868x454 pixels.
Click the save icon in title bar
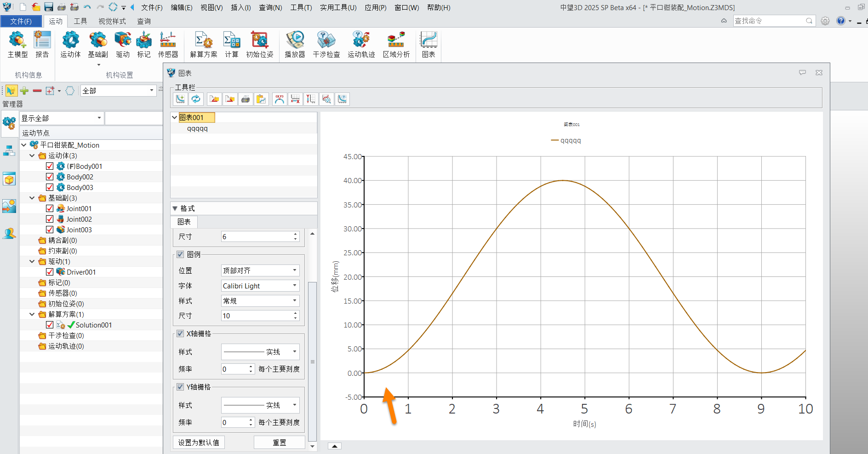pyautogui.click(x=49, y=7)
